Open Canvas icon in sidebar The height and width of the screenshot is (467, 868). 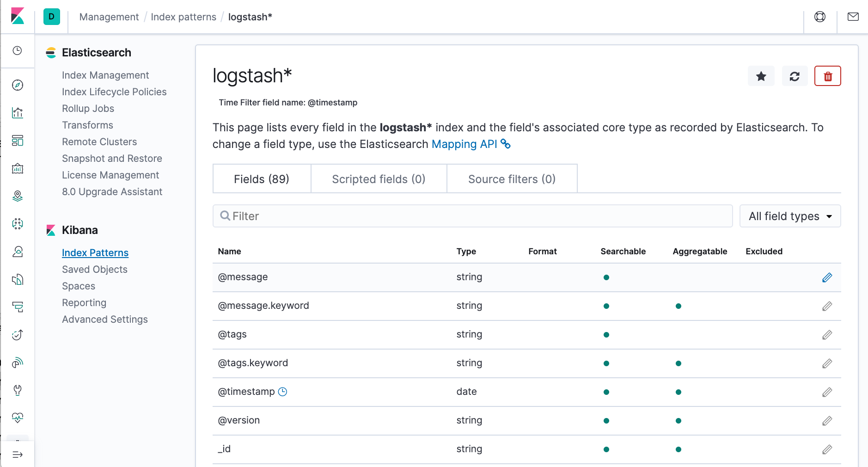point(18,168)
